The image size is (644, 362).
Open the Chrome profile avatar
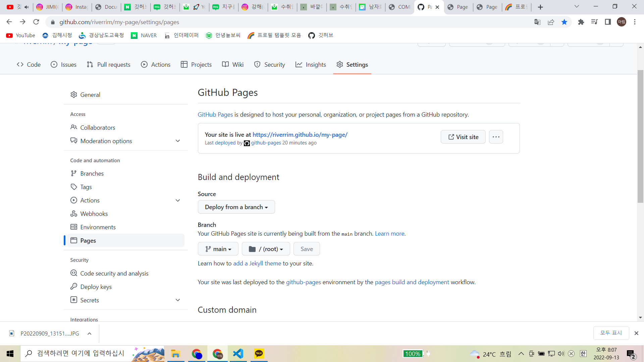click(x=622, y=22)
